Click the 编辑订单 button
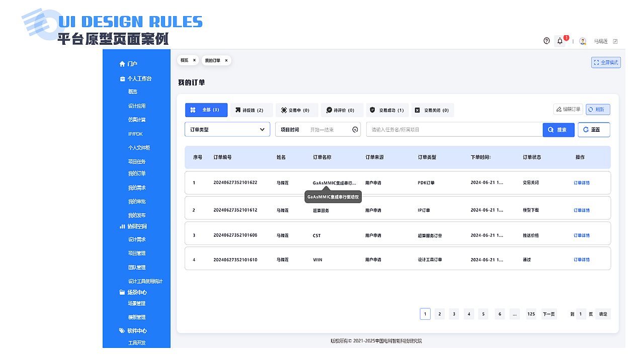Image resolution: width=644 pixels, height=362 pixels. click(568, 109)
